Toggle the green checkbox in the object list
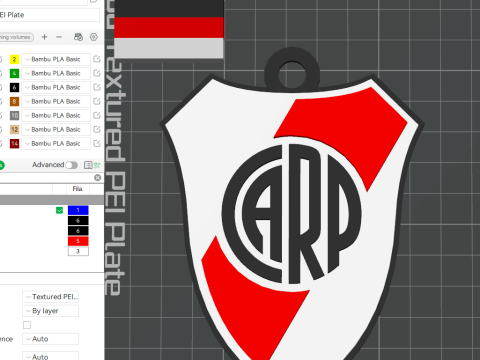The height and width of the screenshot is (360, 480). tap(59, 210)
